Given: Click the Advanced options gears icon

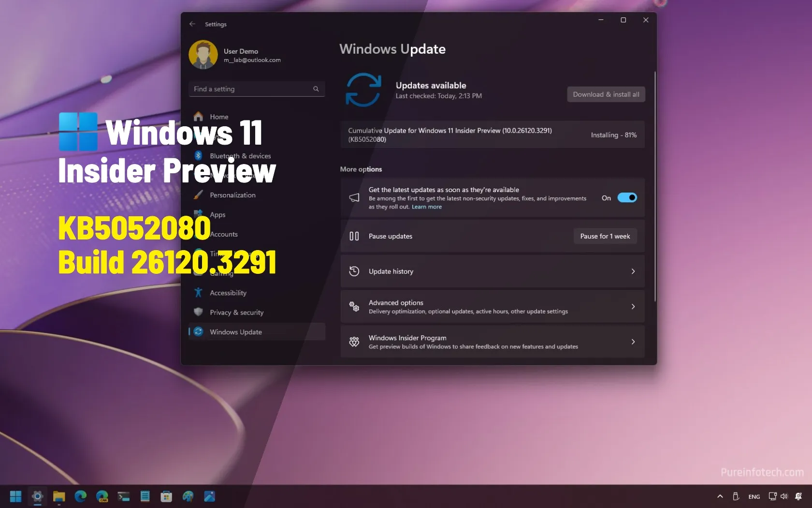Looking at the screenshot, I should coord(354,306).
